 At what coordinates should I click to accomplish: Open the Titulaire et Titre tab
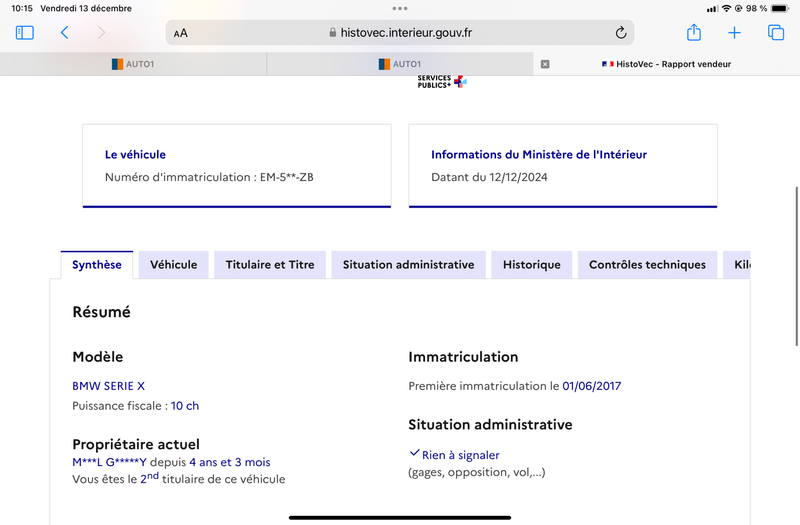pyautogui.click(x=270, y=265)
